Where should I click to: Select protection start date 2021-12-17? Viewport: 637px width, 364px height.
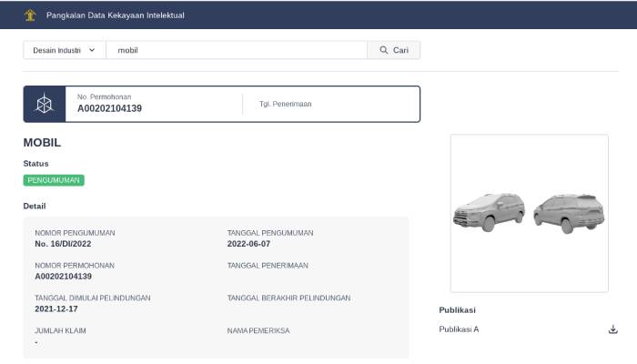click(x=56, y=308)
